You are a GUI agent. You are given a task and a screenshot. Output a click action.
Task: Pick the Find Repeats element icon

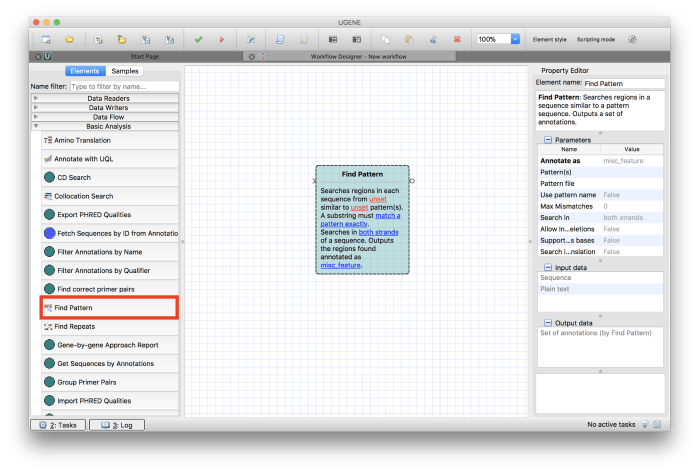coord(48,326)
